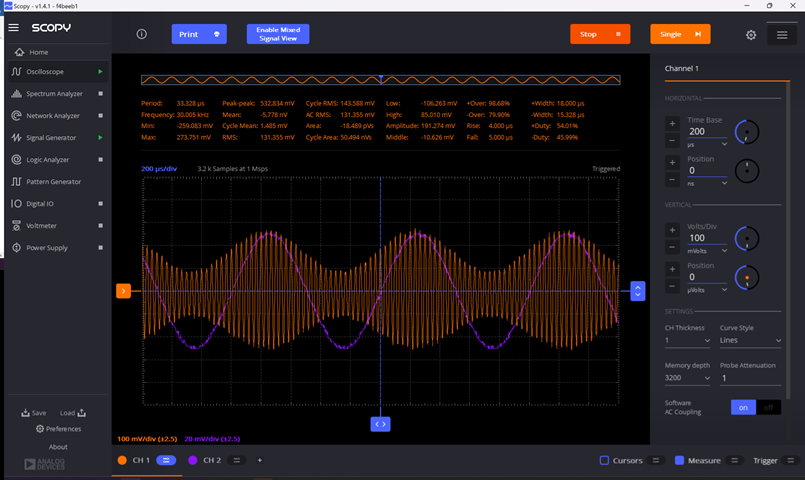The height and width of the screenshot is (480, 805).
Task: Add a new math channel with plus
Action: [x=260, y=460]
